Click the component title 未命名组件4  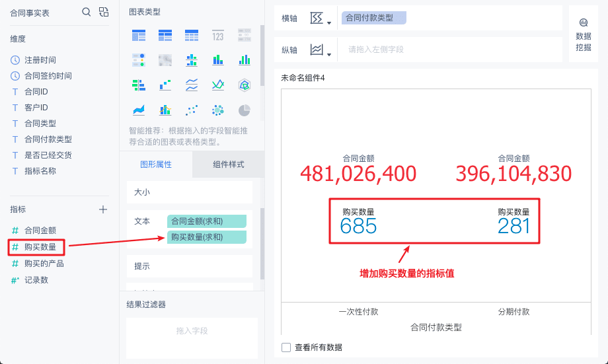tap(303, 78)
